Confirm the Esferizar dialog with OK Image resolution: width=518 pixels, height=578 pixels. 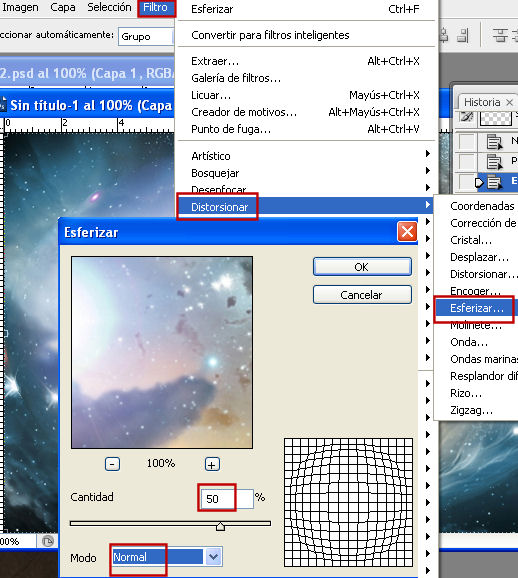click(362, 267)
